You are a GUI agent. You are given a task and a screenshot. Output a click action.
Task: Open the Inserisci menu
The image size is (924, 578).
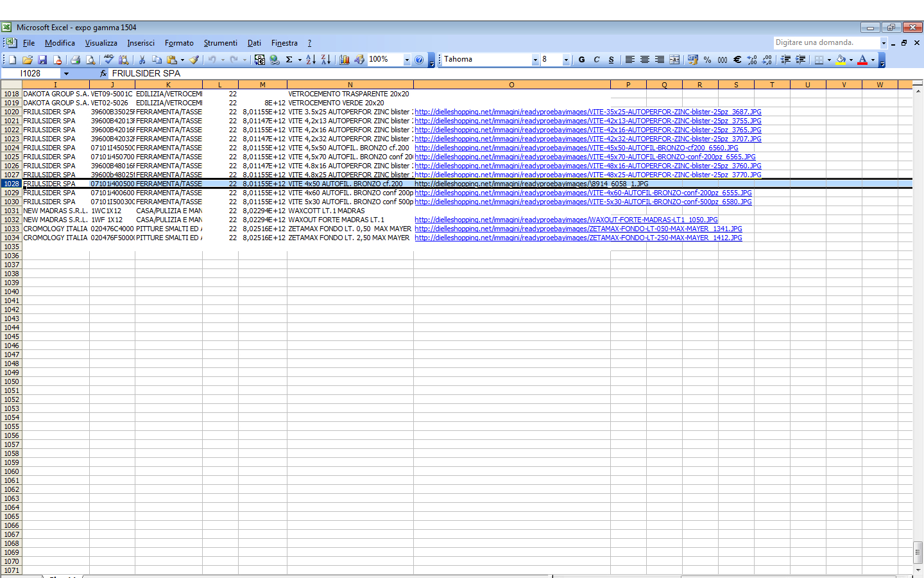tap(141, 43)
